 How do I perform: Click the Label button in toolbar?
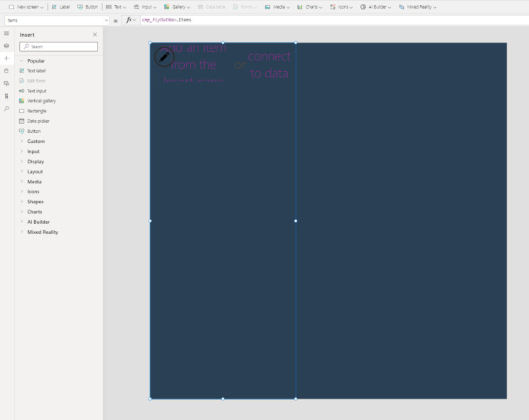pyautogui.click(x=61, y=6)
